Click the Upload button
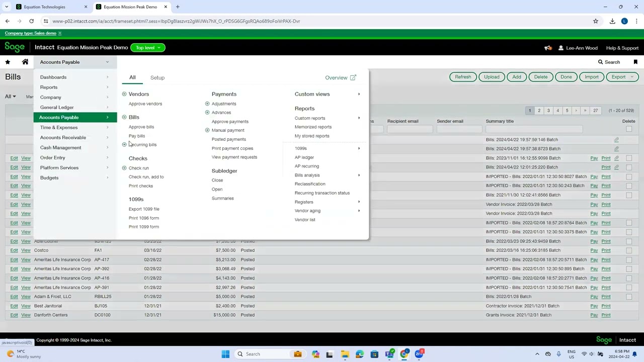 click(492, 77)
